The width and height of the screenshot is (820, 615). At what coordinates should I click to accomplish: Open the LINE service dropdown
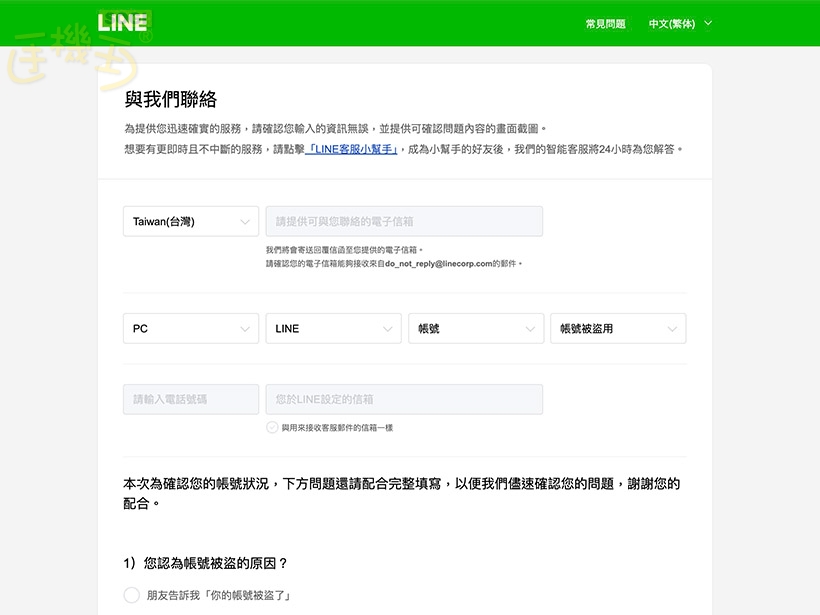pyautogui.click(x=332, y=328)
